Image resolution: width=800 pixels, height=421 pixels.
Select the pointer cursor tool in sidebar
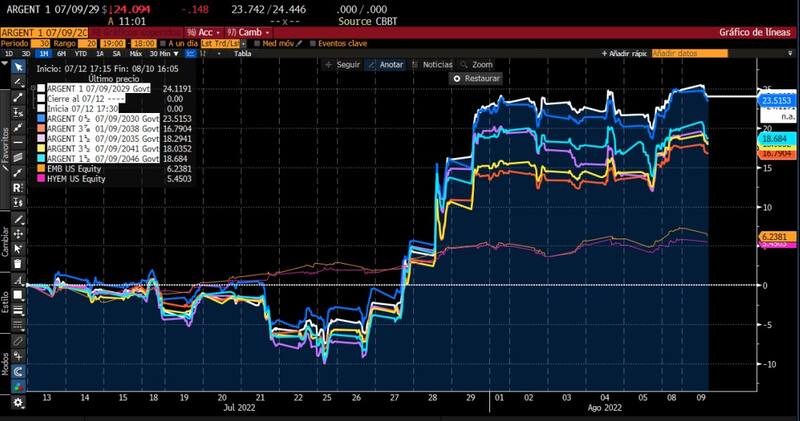click(18, 67)
